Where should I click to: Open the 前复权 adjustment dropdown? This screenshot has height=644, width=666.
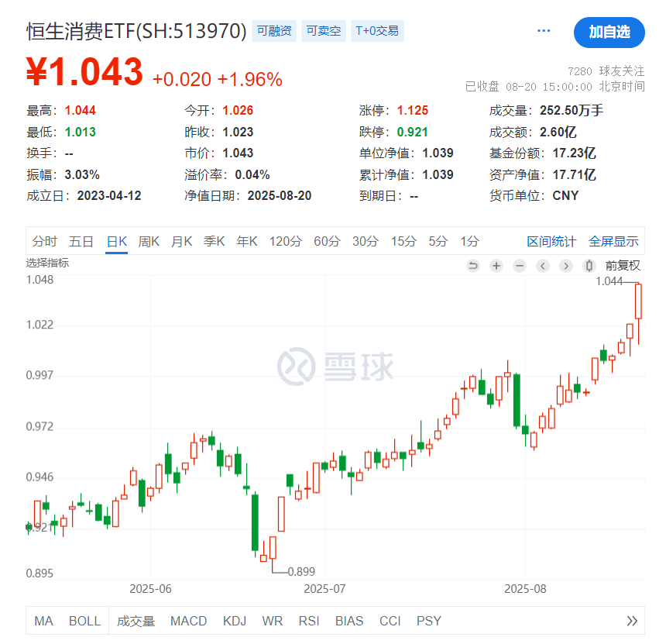623,266
